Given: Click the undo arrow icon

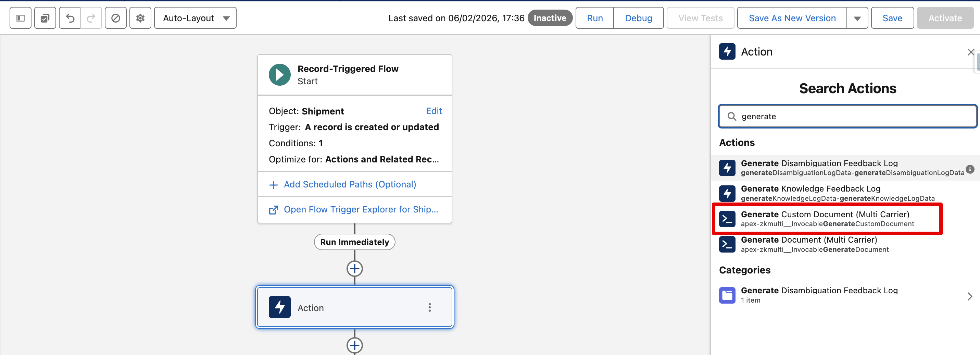Looking at the screenshot, I should point(70,18).
